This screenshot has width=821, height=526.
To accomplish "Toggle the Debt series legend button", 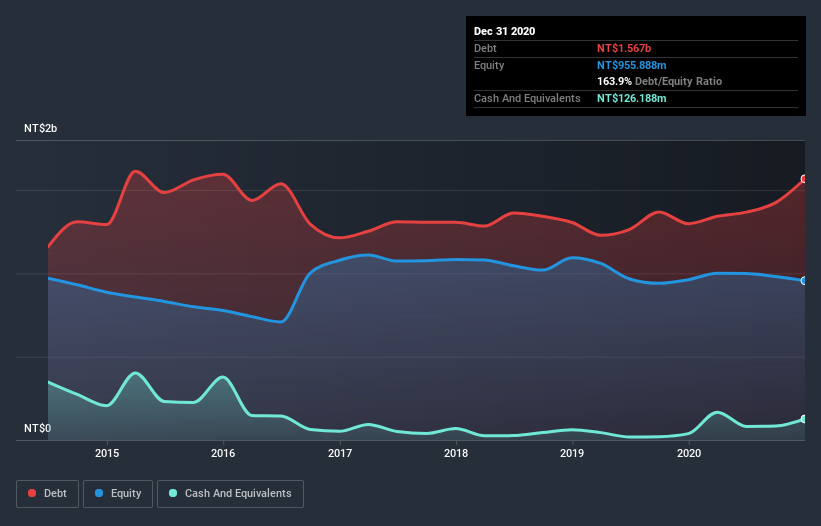I will [47, 494].
